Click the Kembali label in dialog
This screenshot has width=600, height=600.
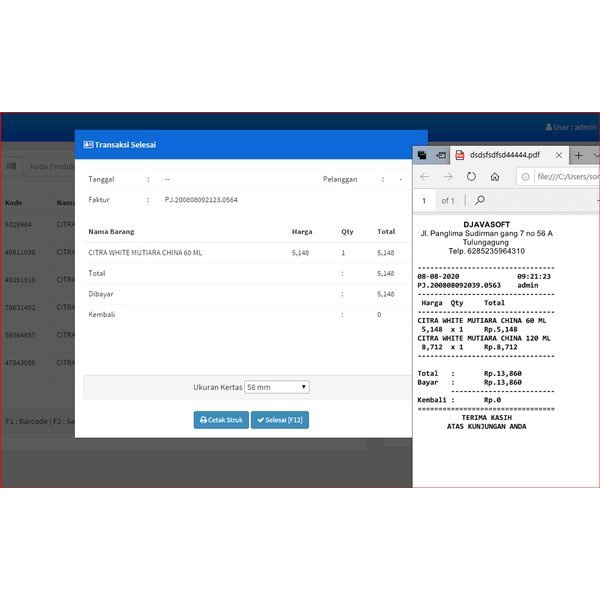(101, 315)
